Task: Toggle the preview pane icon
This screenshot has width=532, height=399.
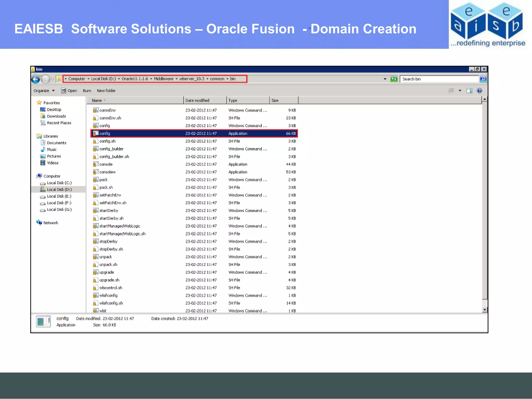Action: [469, 91]
